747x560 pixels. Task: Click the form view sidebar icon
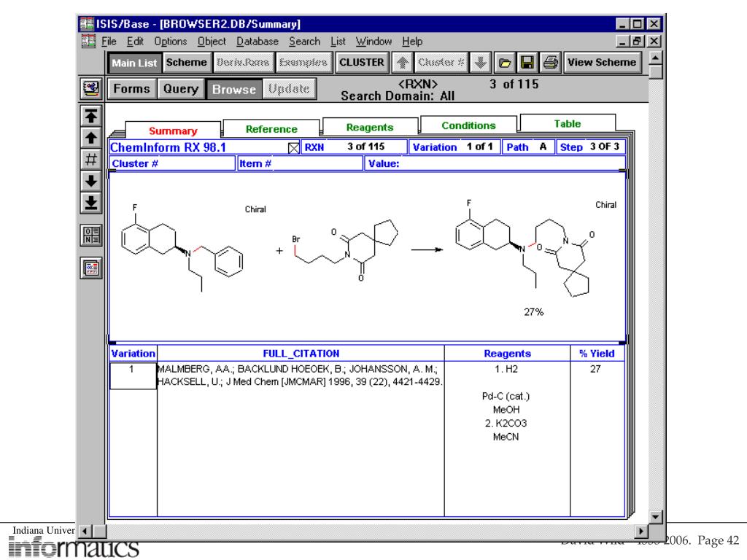tap(91, 236)
